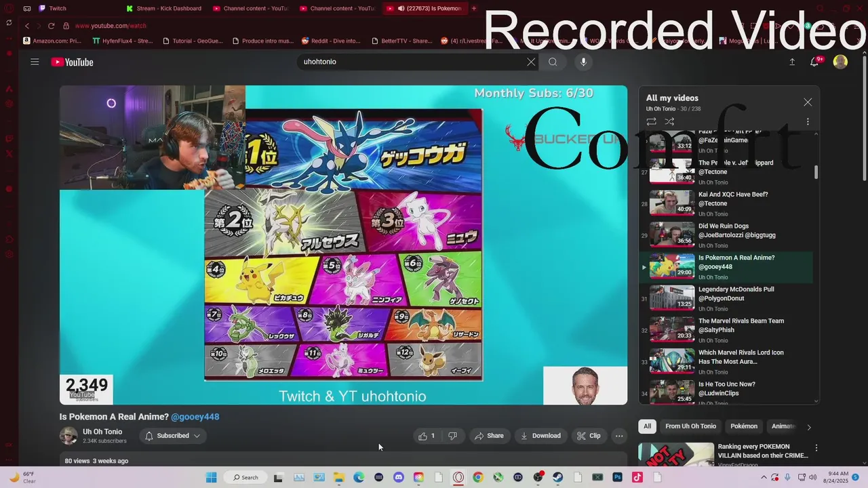The height and width of the screenshot is (488, 868).
Task: Close the All my videos playlist panel
Action: [x=808, y=102]
